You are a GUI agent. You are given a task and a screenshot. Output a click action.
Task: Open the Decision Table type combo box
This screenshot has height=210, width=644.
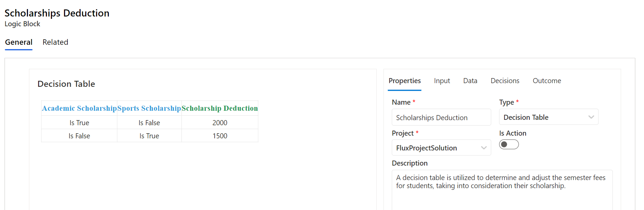click(548, 117)
